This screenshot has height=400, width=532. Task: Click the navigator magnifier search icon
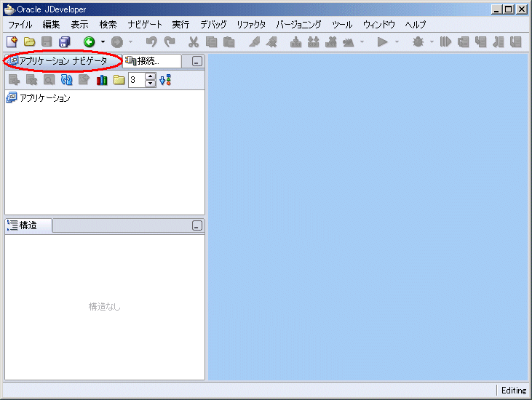coord(49,80)
